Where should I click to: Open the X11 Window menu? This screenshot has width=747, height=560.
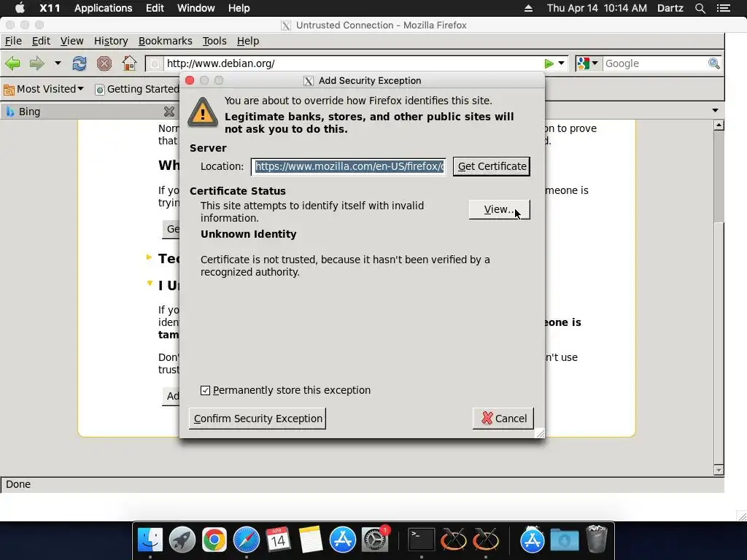pos(196,8)
